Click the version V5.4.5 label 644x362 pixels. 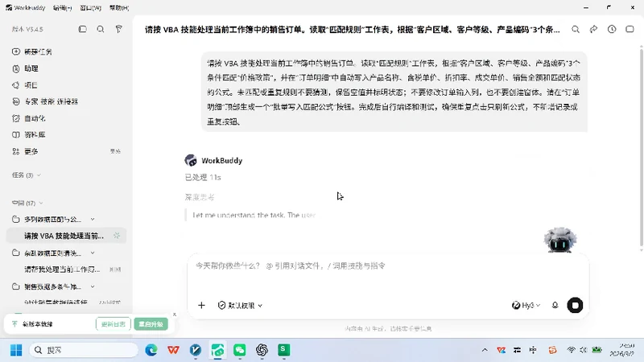coord(27,29)
